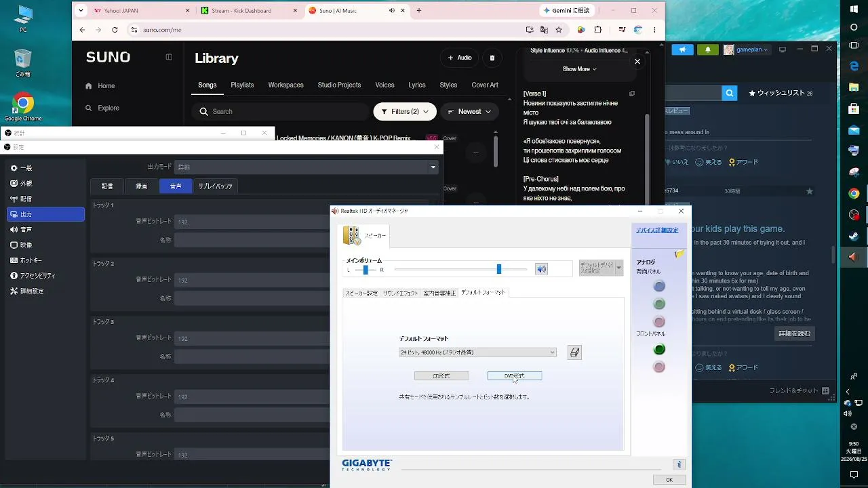Open the Playlists tab in Suno Library

coord(242,85)
